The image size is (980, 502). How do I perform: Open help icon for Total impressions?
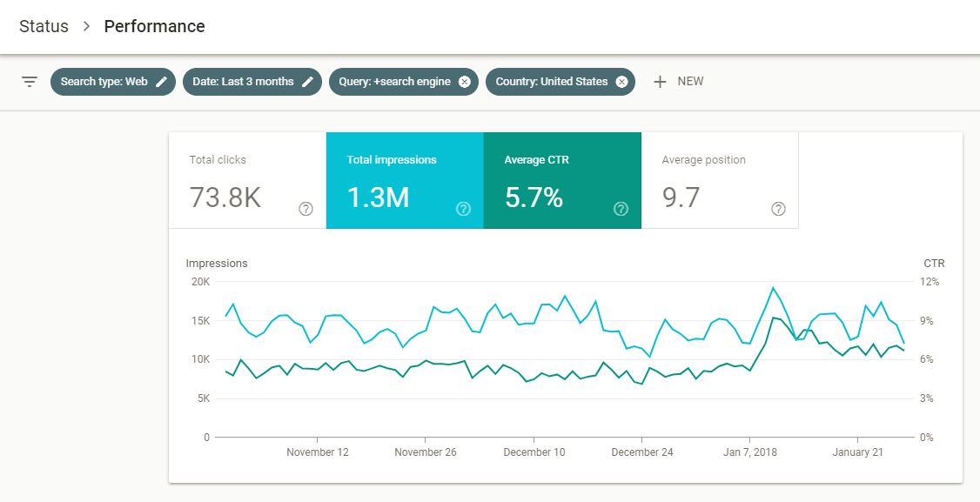(463, 209)
